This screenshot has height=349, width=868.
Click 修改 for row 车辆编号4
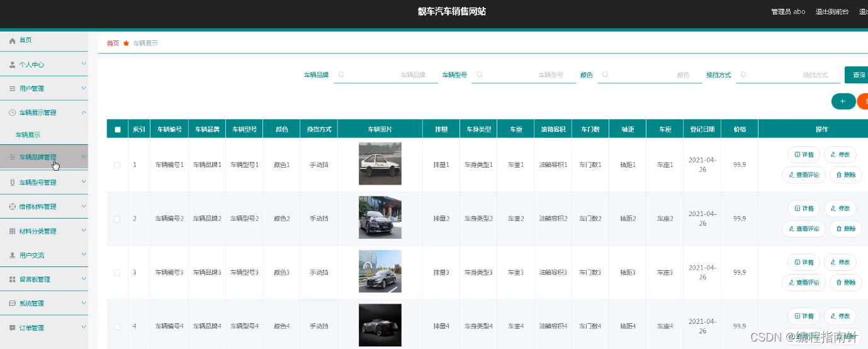tap(840, 316)
